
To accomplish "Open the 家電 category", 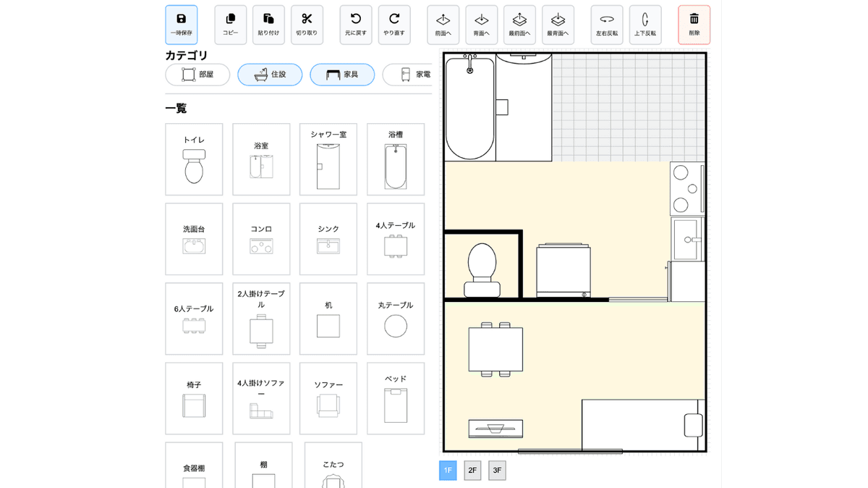I will coord(414,74).
